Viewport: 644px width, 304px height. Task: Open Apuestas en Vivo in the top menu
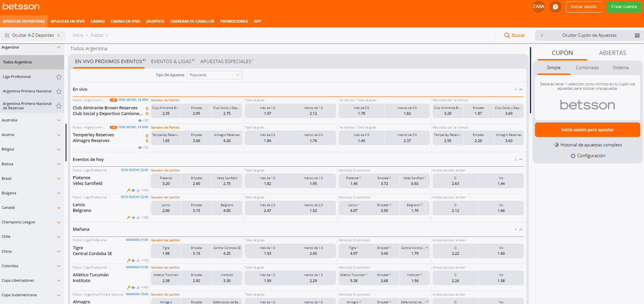[68, 21]
